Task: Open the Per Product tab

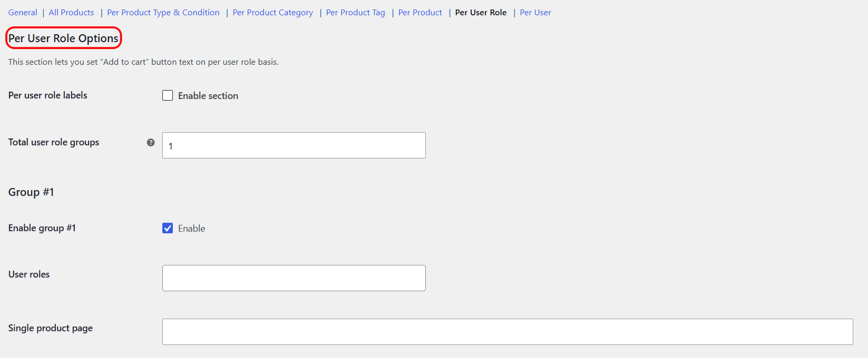Action: [420, 13]
